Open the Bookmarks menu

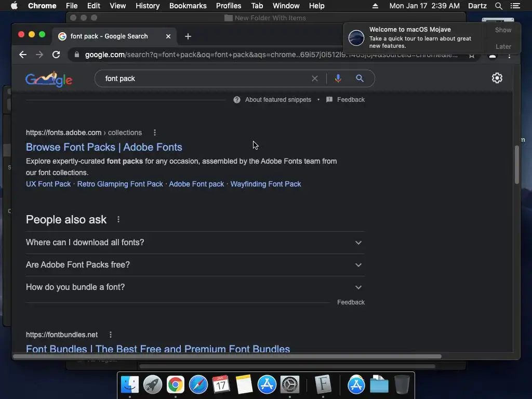click(188, 6)
